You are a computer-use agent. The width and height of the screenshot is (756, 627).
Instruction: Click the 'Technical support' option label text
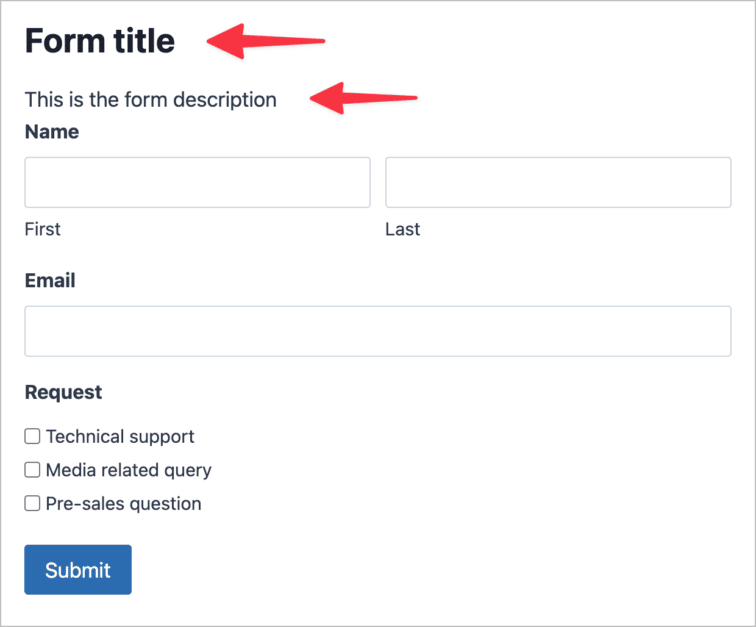[120, 436]
